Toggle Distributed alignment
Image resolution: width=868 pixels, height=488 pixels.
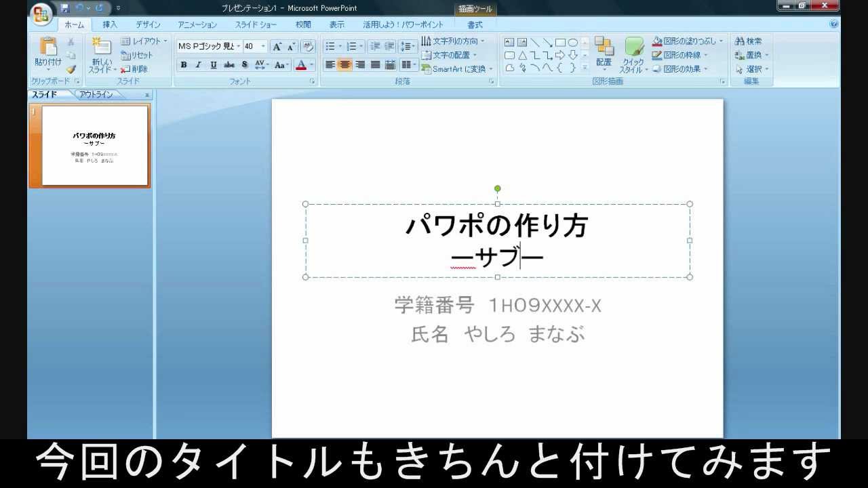390,65
